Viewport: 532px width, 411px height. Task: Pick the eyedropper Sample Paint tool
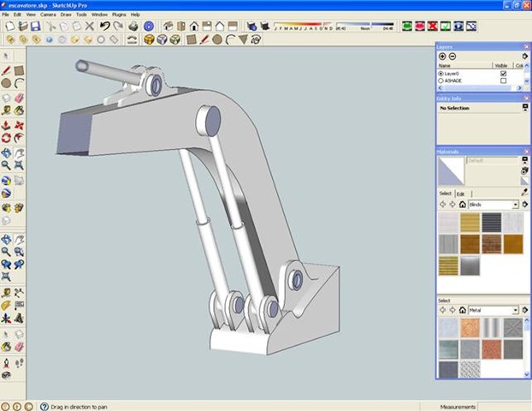point(524,193)
